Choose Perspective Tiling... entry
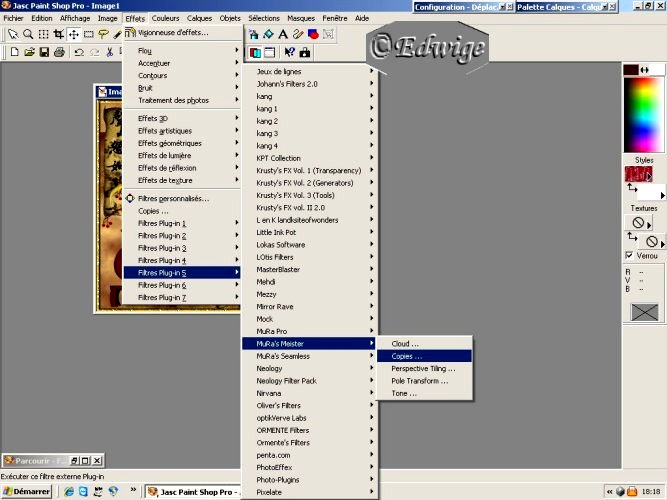This screenshot has height=500, width=667. pos(425,369)
